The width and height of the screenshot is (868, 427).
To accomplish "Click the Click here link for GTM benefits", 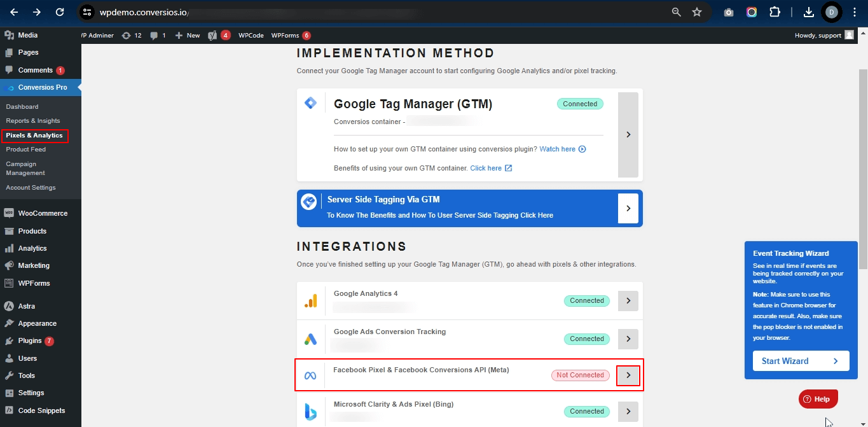I will coord(486,169).
